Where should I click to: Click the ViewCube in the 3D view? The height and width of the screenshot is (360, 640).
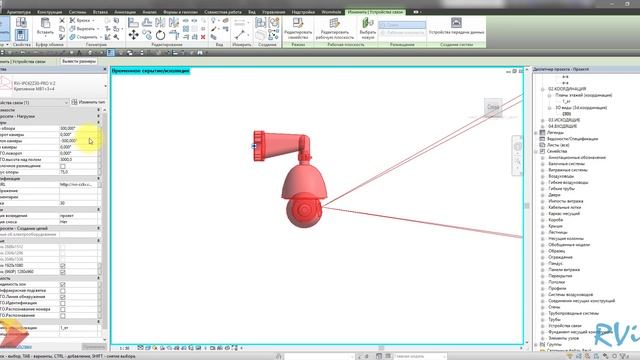click(x=493, y=107)
